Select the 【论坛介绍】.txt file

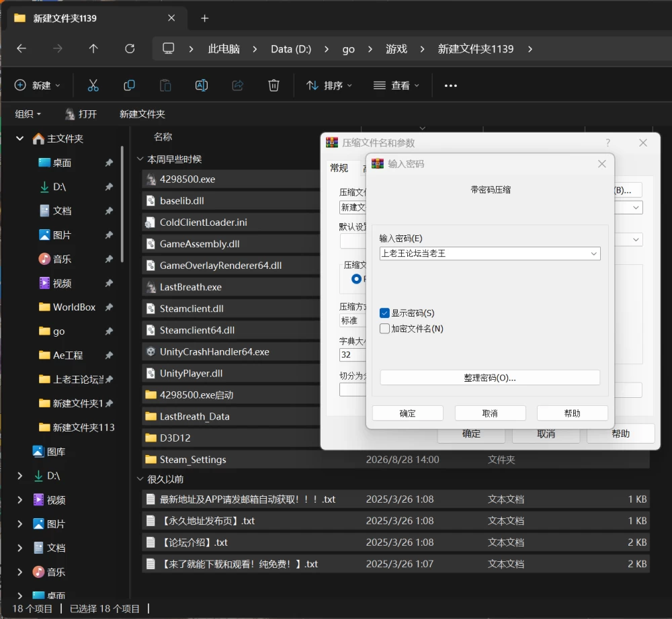pyautogui.click(x=396, y=542)
